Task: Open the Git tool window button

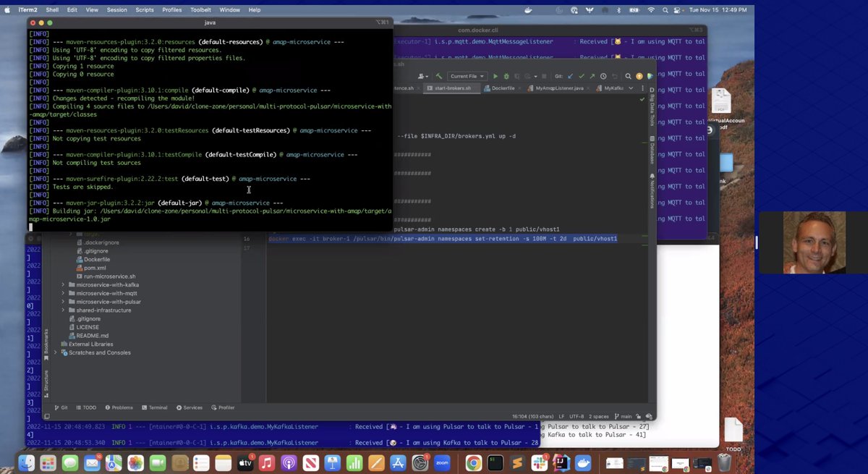Action: point(61,407)
